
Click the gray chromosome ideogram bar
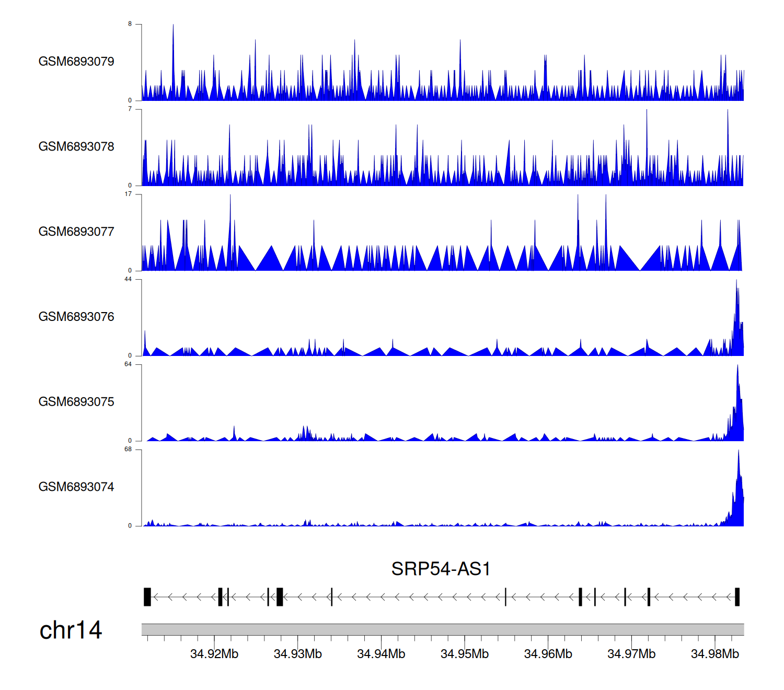pyautogui.click(x=442, y=629)
